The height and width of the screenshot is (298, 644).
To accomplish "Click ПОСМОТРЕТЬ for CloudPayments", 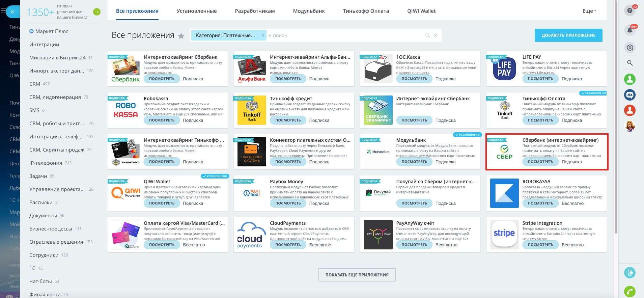I will (x=288, y=245).
